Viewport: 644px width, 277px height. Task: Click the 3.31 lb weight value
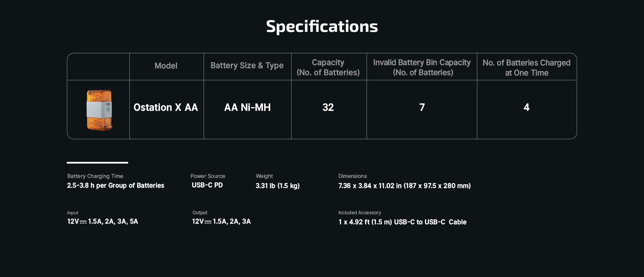coord(277,186)
